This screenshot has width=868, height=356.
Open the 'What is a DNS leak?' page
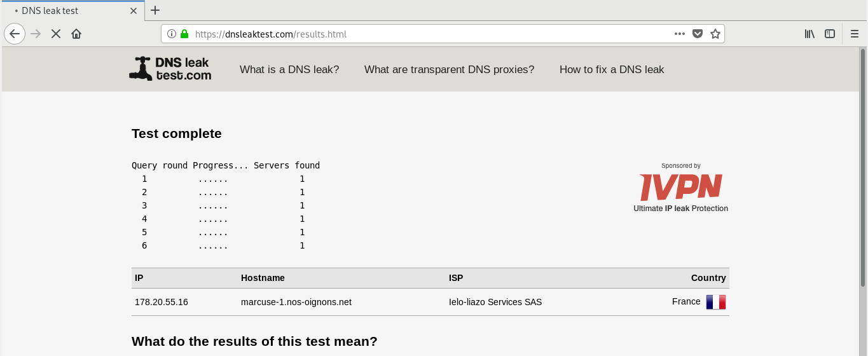289,69
